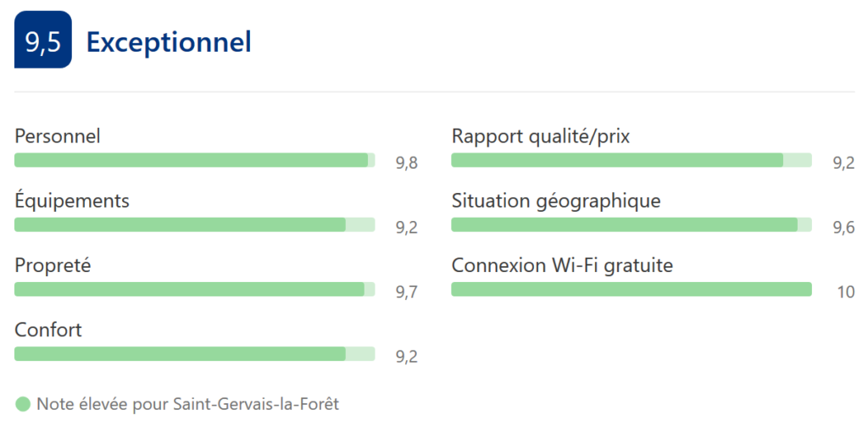Click the green legend dot icon
The width and height of the screenshot is (868, 432).
(23, 404)
